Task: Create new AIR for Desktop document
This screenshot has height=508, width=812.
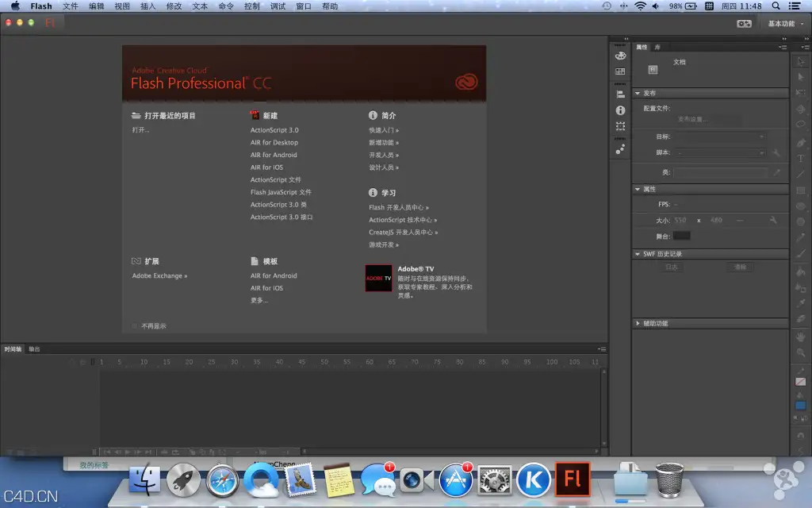Action: click(x=274, y=143)
